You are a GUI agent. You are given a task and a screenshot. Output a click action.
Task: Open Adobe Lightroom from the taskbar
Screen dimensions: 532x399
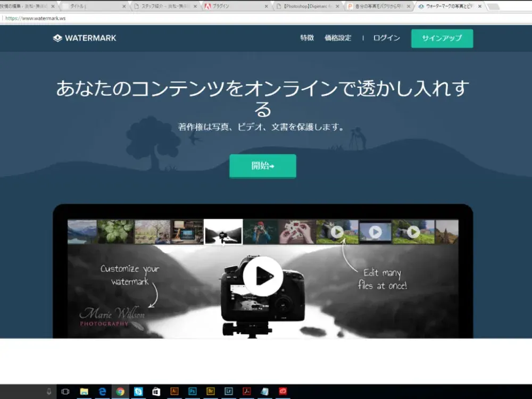(x=228, y=391)
